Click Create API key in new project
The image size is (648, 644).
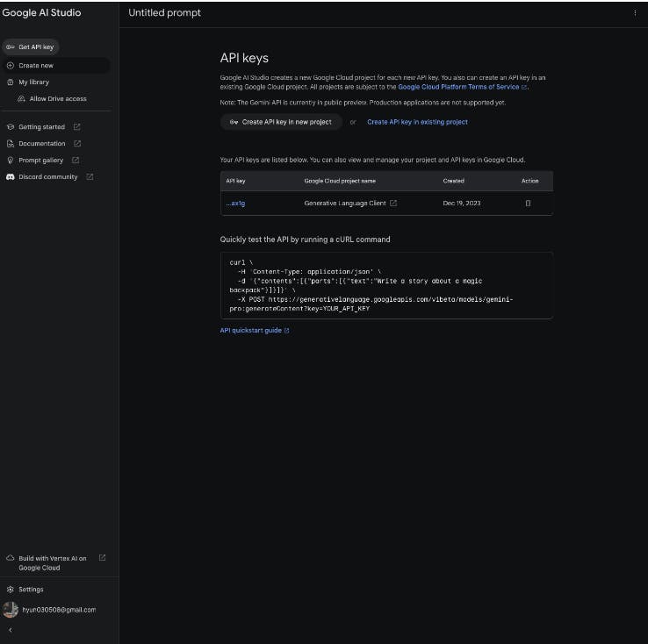click(x=281, y=122)
